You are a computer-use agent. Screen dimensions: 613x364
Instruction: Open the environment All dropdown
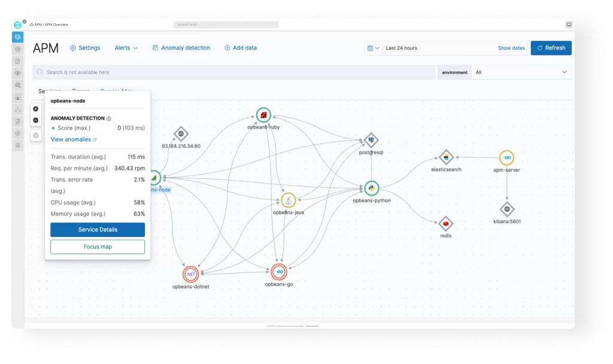pyautogui.click(x=521, y=72)
